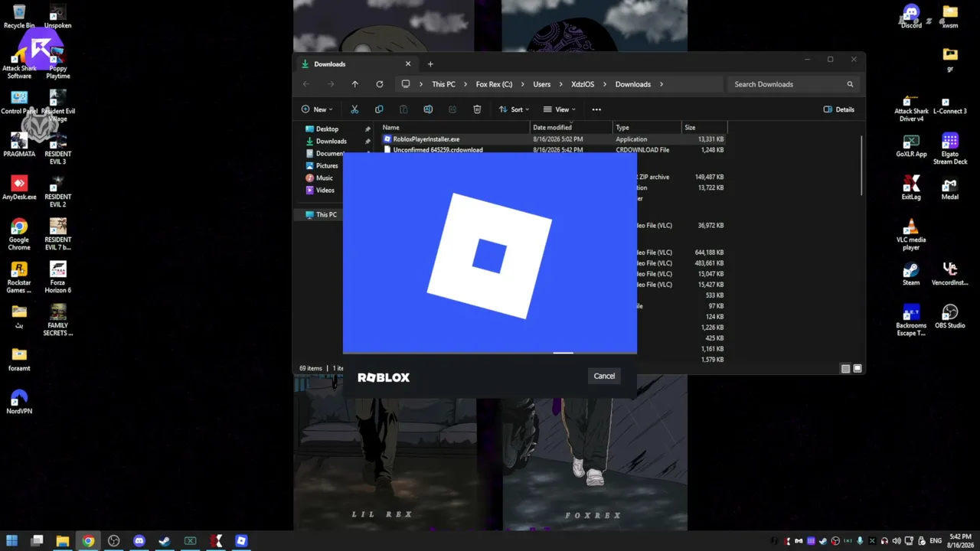Select This PC in the navigation pane

coord(326,214)
